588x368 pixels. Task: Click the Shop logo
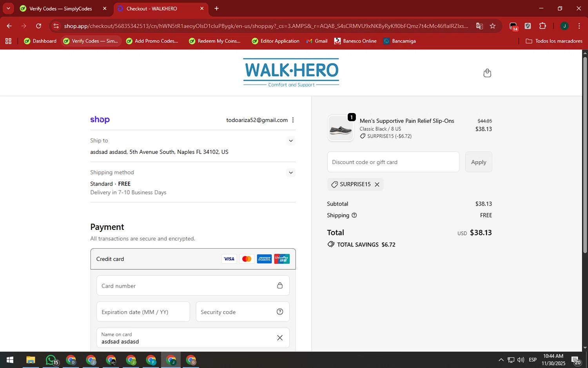pos(100,120)
